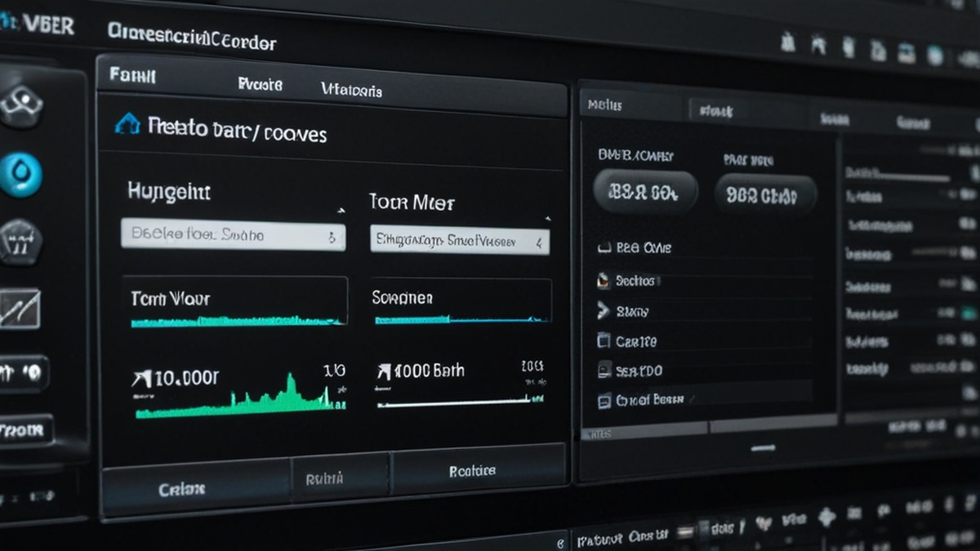Click the Hungeint label text
This screenshot has width=980, height=551.
pos(169,192)
